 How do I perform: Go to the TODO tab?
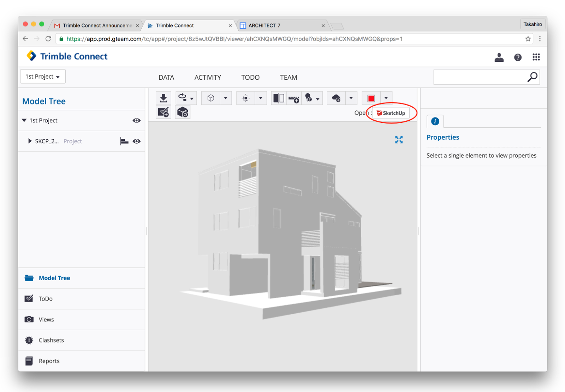point(250,77)
